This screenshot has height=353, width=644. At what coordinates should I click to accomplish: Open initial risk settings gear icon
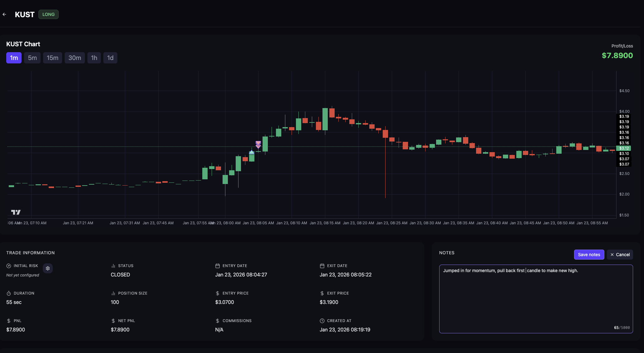coord(48,268)
